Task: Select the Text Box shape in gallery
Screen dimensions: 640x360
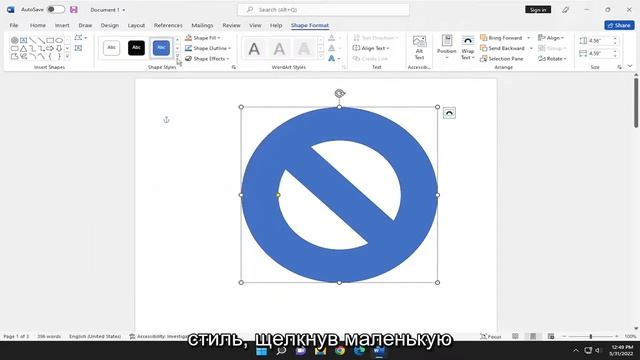Action: (24, 40)
